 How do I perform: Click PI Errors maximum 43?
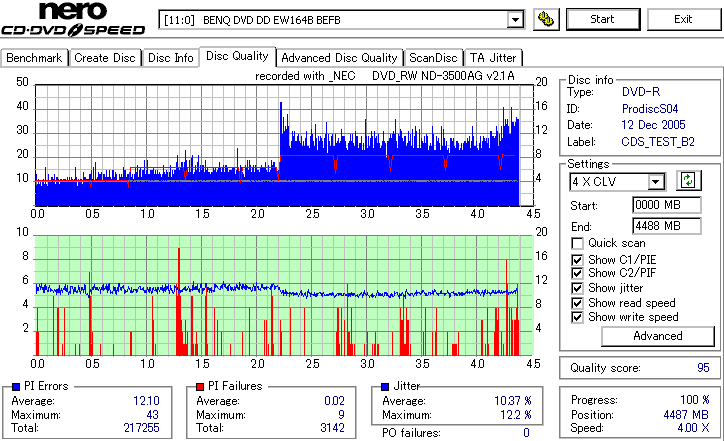click(152, 415)
